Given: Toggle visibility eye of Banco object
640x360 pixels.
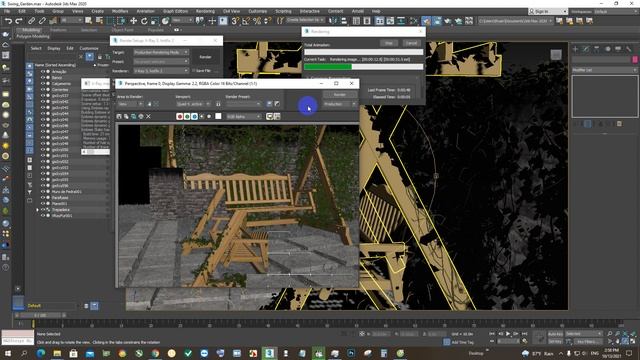Looking at the screenshot, I should (42, 78).
